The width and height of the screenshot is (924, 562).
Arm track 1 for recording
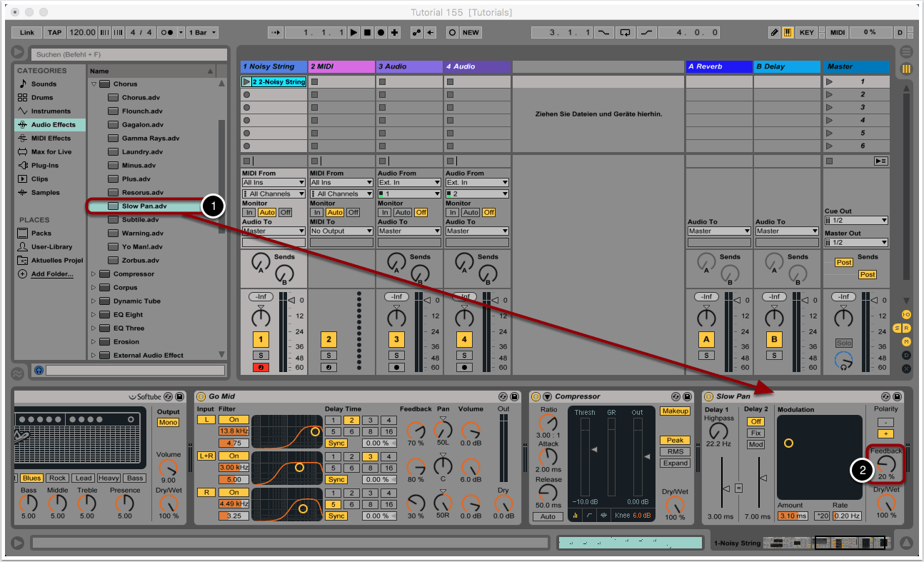[x=260, y=368]
